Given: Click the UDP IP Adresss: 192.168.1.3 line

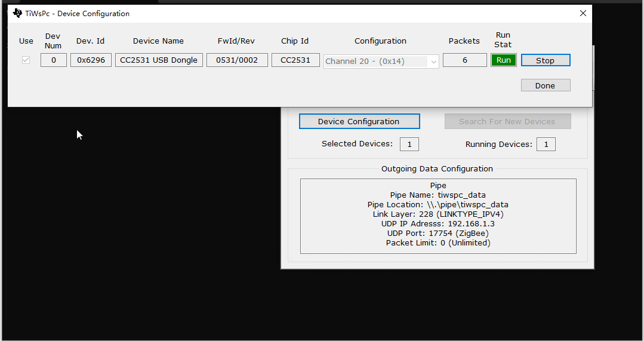Looking at the screenshot, I should tap(438, 224).
